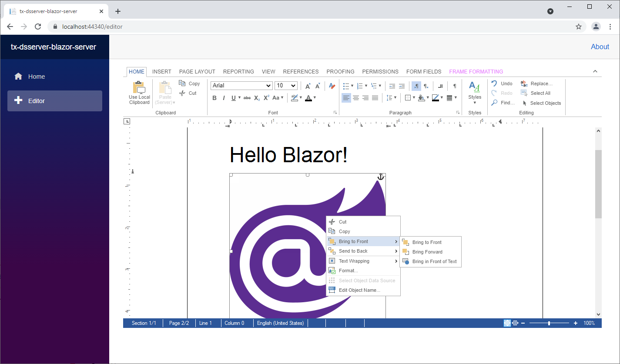
Task: Click the anchor icon on the image frame
Action: coord(380,176)
